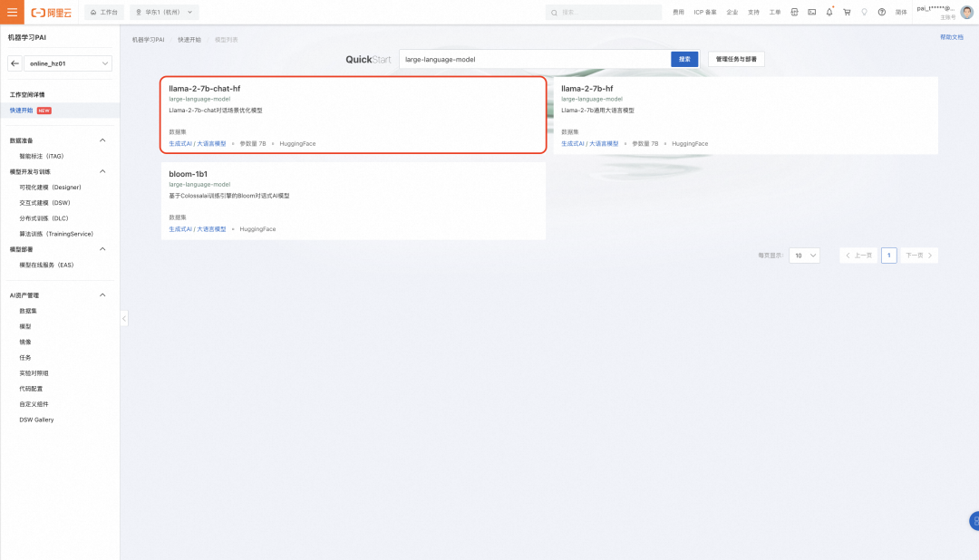Click the 下一页 next page button

[x=919, y=256]
